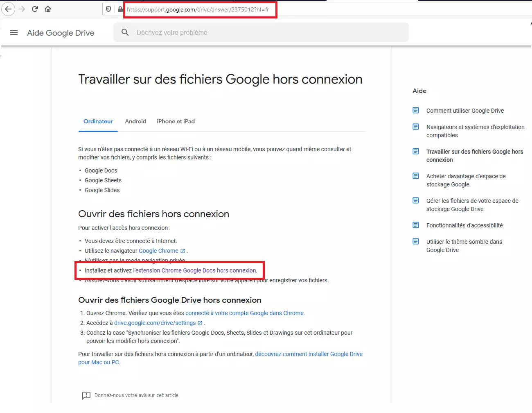Click the document icon beside Comment utiliser Google Drive
The image size is (532, 413).
click(x=416, y=110)
